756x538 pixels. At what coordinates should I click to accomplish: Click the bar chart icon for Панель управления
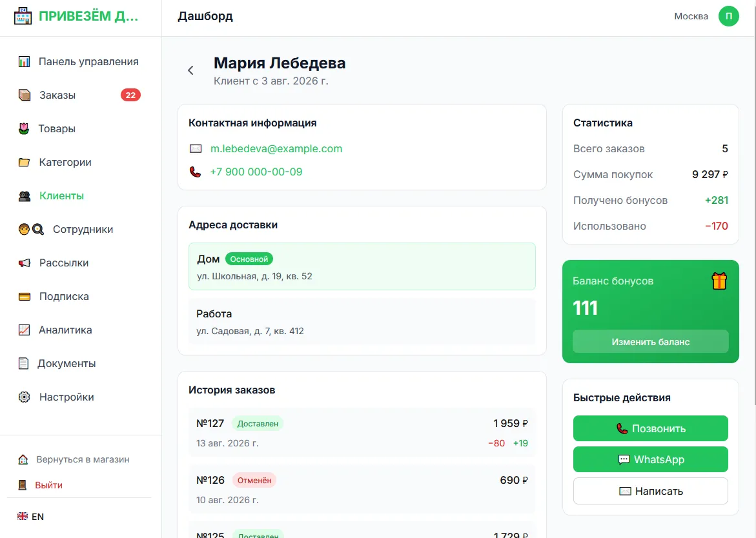tap(24, 62)
